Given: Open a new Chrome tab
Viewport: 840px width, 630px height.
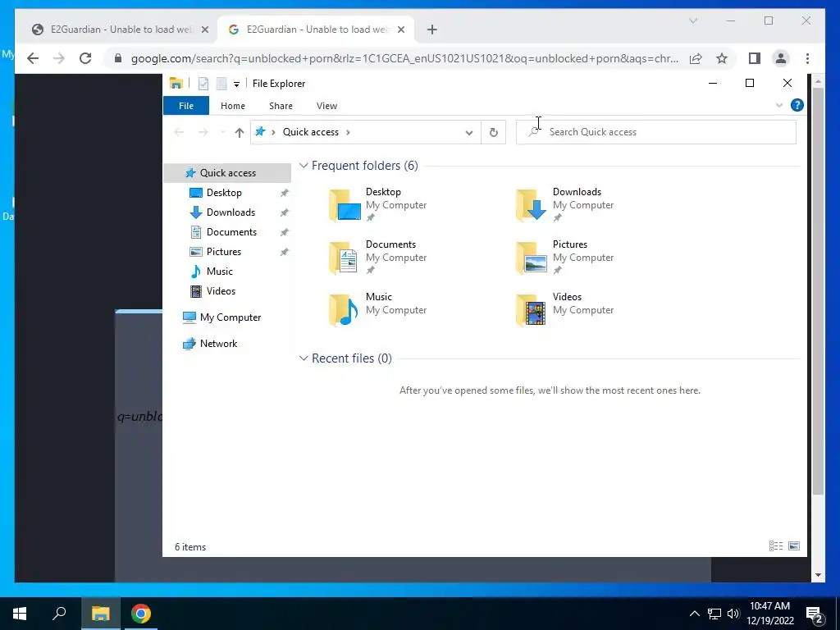Looking at the screenshot, I should coord(431,30).
